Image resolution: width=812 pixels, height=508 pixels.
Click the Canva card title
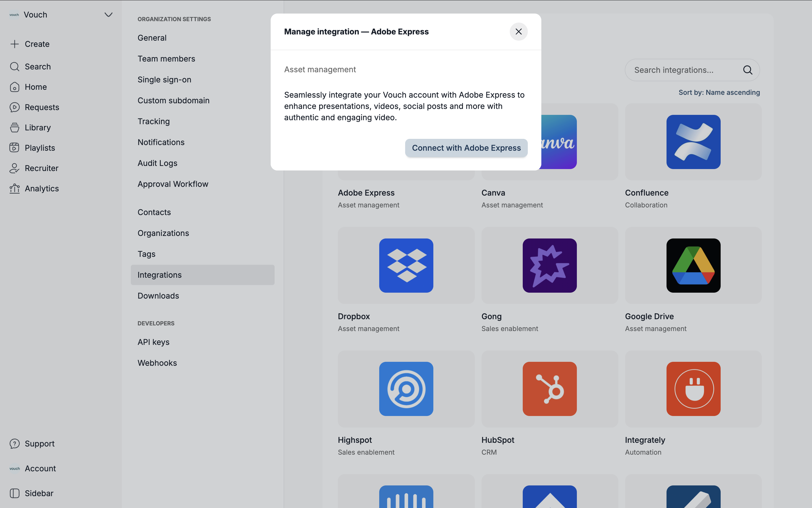click(x=493, y=193)
